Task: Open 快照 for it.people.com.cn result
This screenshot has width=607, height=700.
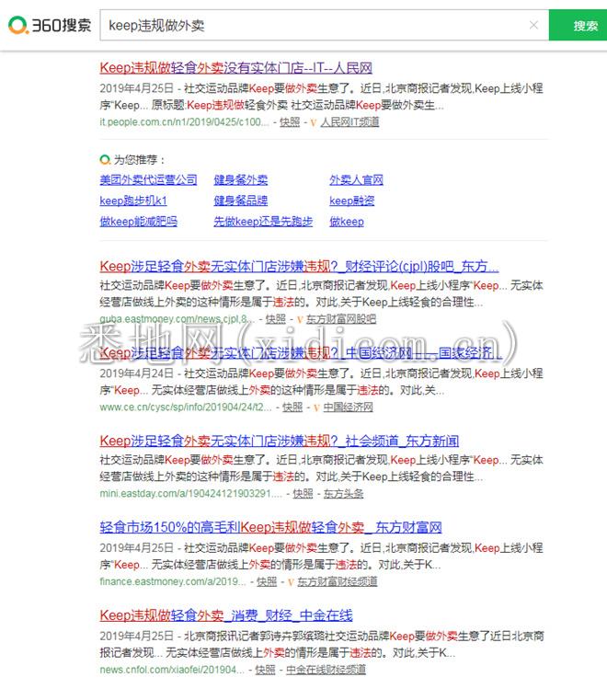Action: (x=290, y=121)
